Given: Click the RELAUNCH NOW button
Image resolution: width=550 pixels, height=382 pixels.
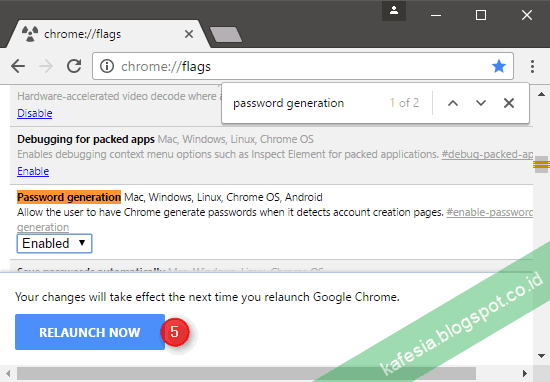Looking at the screenshot, I should (90, 332).
